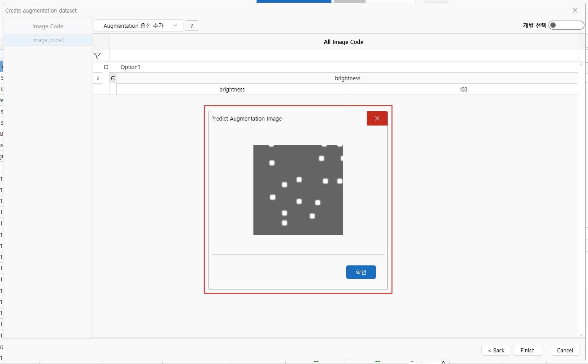The width and height of the screenshot is (588, 364).
Task: Open the question mark help button
Action: pyautogui.click(x=192, y=26)
